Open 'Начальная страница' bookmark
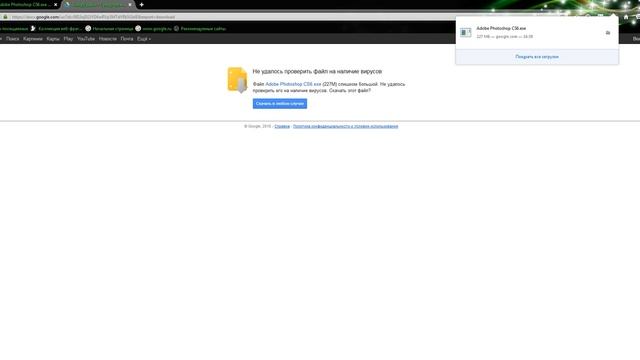This screenshot has width=640, height=360. [x=109, y=29]
